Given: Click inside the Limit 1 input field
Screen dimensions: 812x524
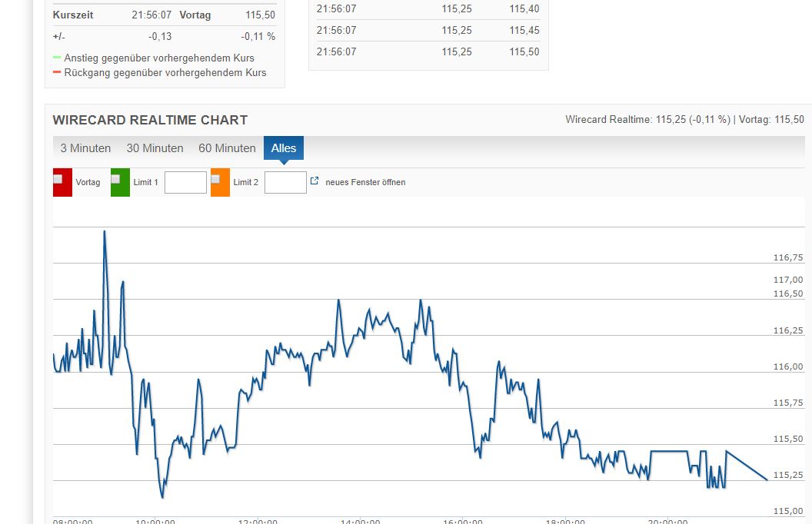Looking at the screenshot, I should point(185,182).
